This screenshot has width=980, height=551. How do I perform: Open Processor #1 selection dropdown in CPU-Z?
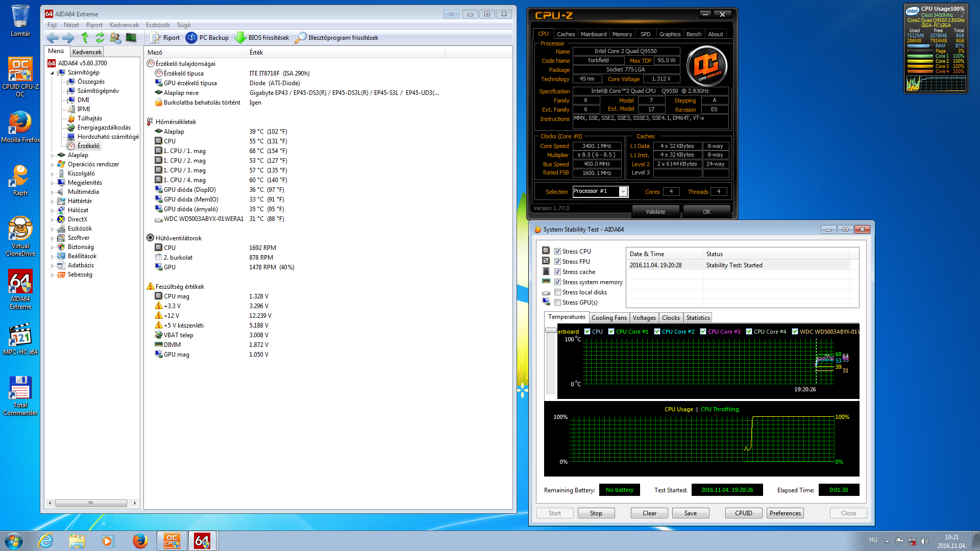623,191
